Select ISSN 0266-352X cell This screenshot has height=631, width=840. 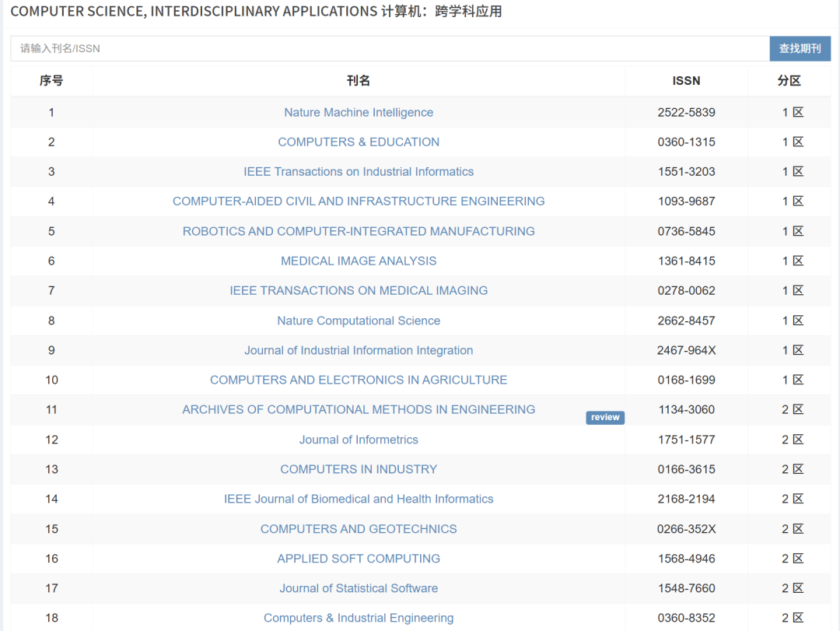pos(686,528)
